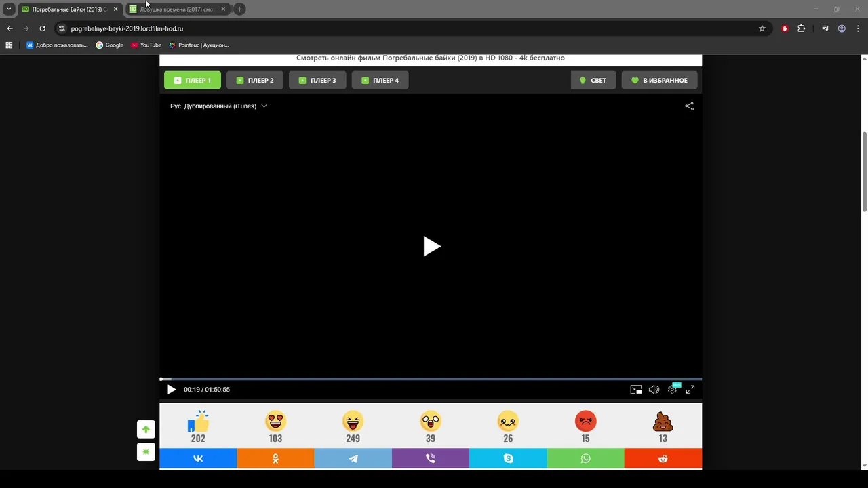Mute the player volume icon
The width and height of the screenshot is (868, 488).
(654, 390)
